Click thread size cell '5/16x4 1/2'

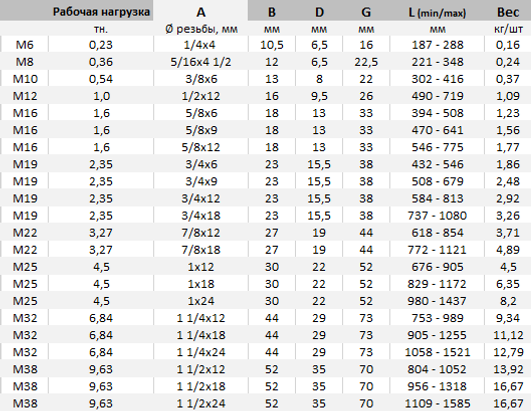[x=201, y=62]
